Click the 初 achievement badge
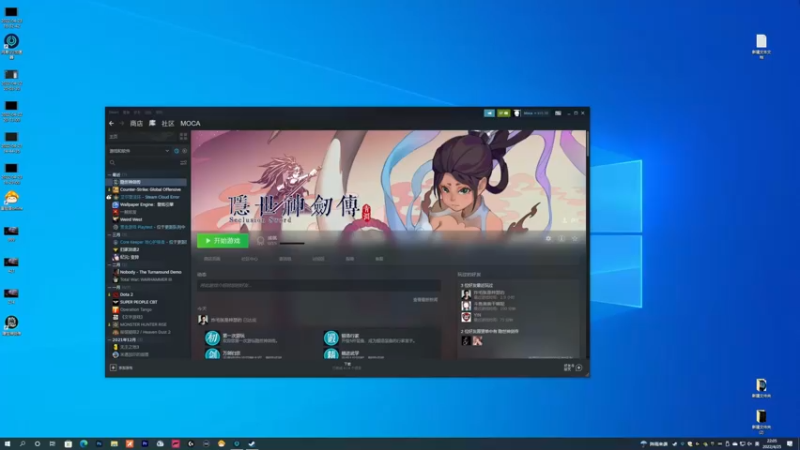This screenshot has width=800, height=450. pyautogui.click(x=212, y=338)
